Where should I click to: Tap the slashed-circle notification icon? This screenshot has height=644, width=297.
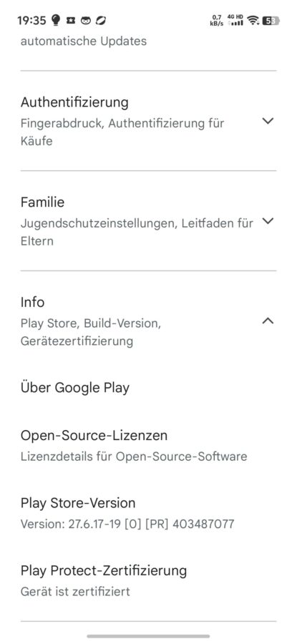click(x=101, y=20)
